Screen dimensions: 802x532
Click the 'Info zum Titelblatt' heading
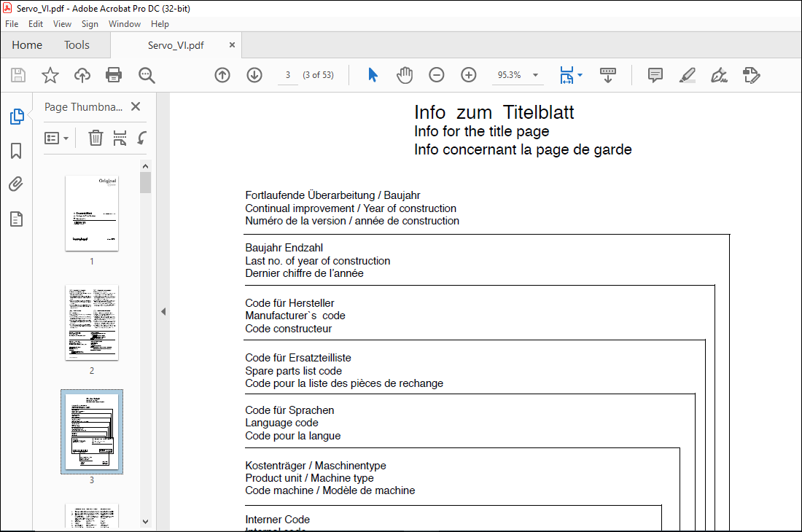click(494, 112)
